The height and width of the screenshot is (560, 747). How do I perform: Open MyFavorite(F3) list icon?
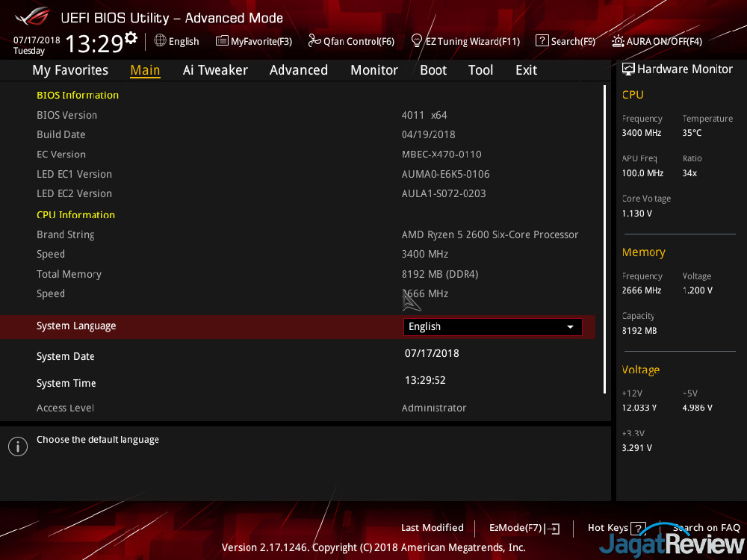222,41
